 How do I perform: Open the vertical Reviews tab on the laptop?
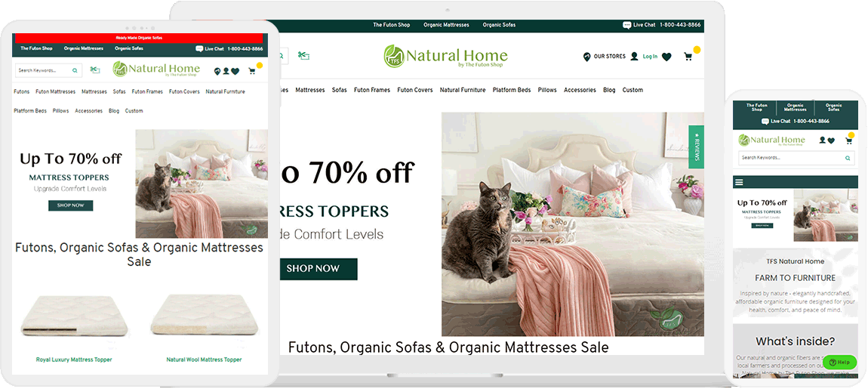(697, 147)
